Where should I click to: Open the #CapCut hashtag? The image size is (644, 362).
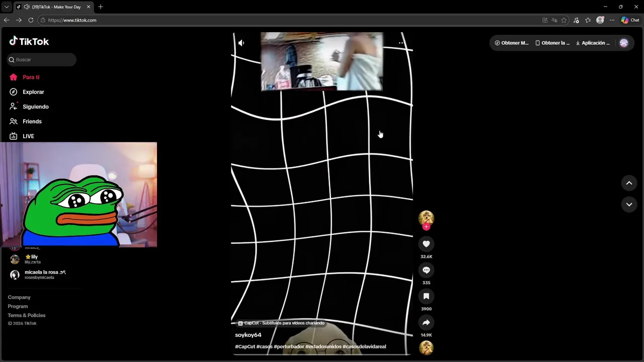click(x=245, y=346)
